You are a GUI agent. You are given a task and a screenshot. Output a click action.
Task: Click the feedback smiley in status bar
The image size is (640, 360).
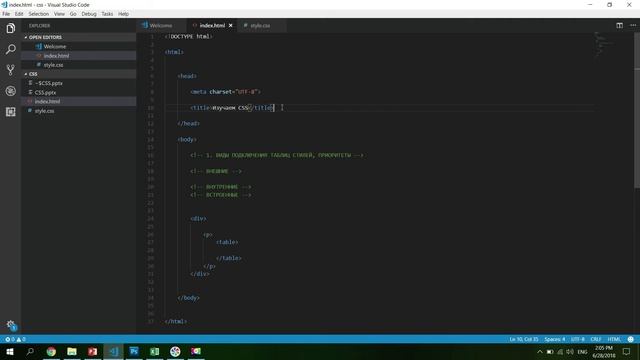631,339
